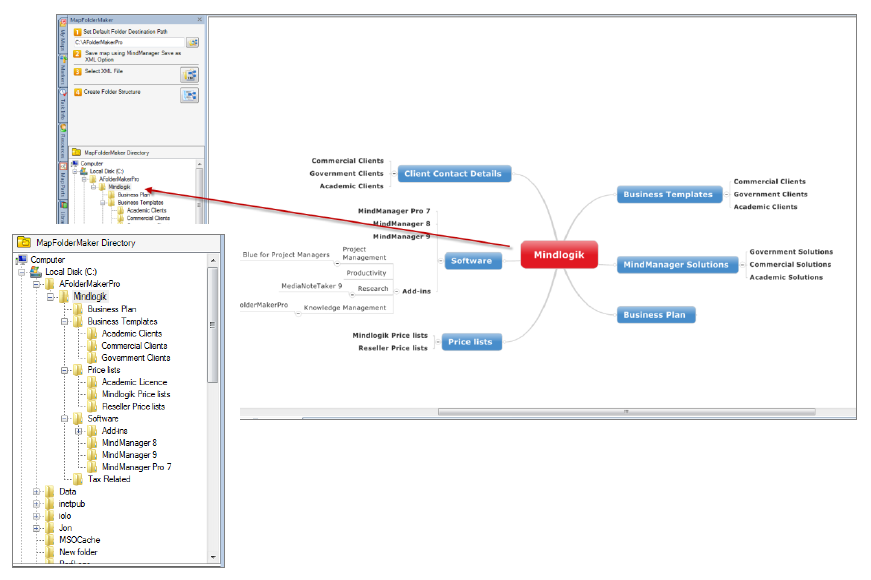Select MindManager 9 folder name in the enlarged tree
The height and width of the screenshot is (580, 871).
coord(129,455)
